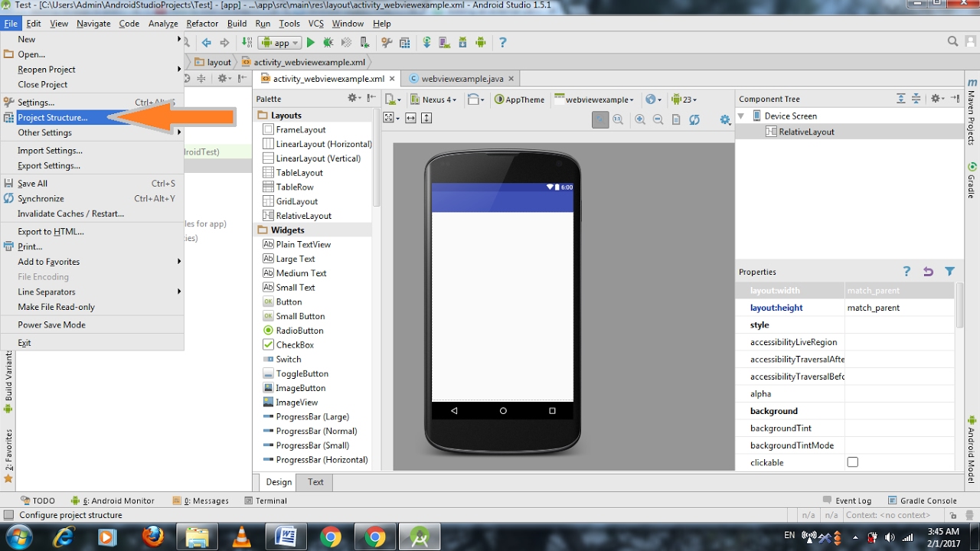Click the blue Help question mark in toolbar

pos(502,43)
